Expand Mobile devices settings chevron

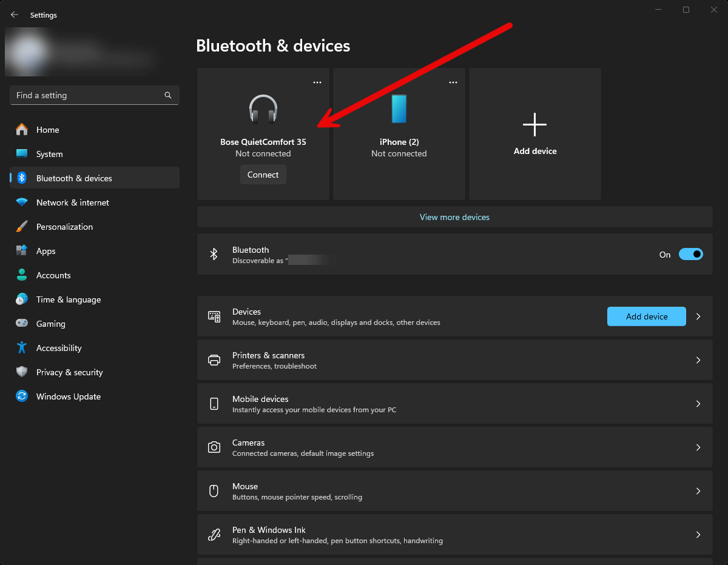coord(698,404)
